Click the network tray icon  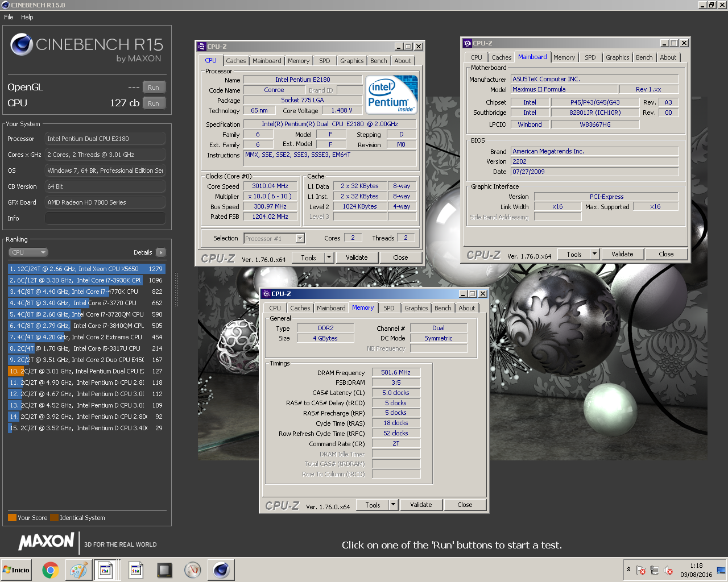[x=655, y=570]
